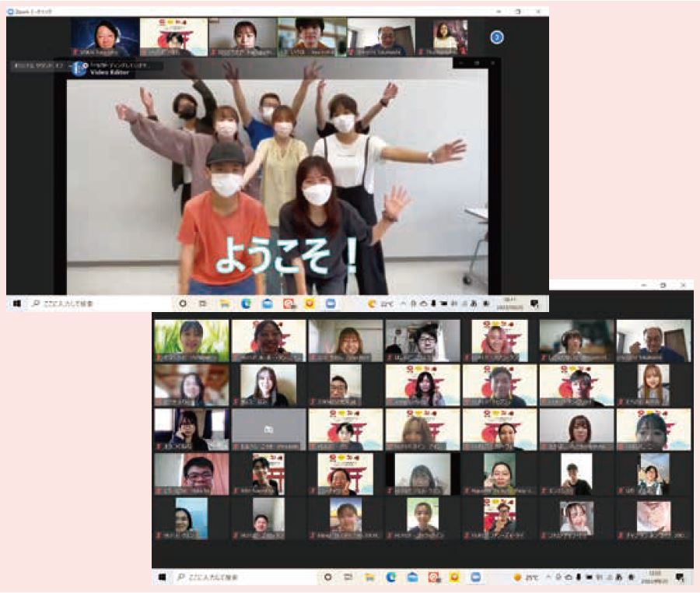Open clock and date in upper taskbar

coord(509,304)
